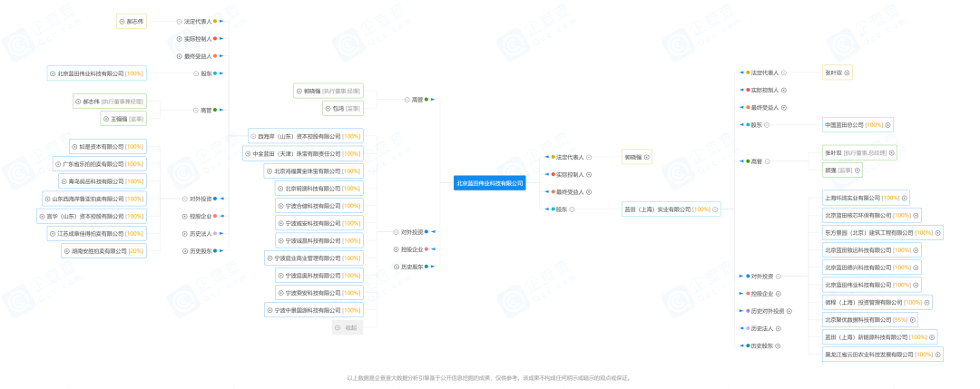The height and width of the screenshot is (389, 980).
Task: Collapse 对外投资 branch in the right tree
Action: click(779, 276)
